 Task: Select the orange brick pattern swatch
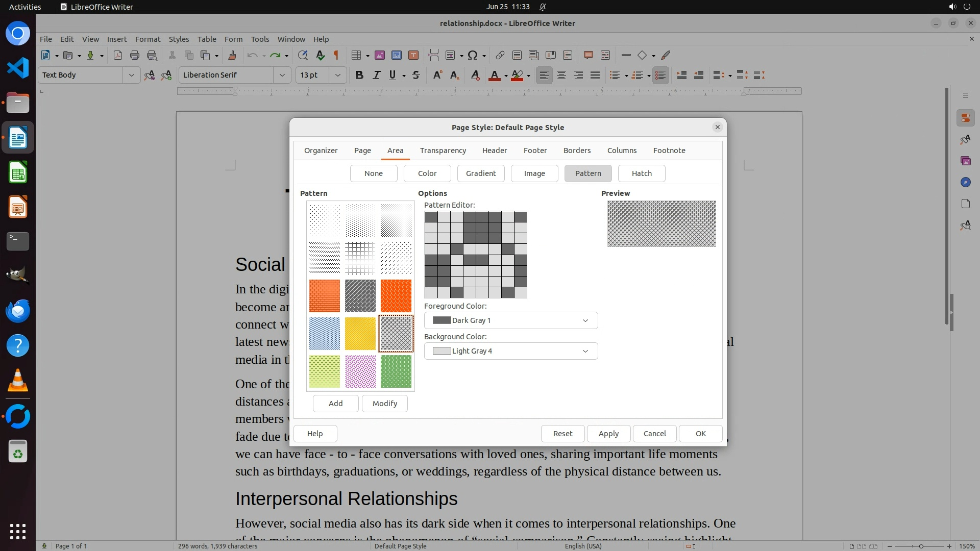click(x=324, y=296)
